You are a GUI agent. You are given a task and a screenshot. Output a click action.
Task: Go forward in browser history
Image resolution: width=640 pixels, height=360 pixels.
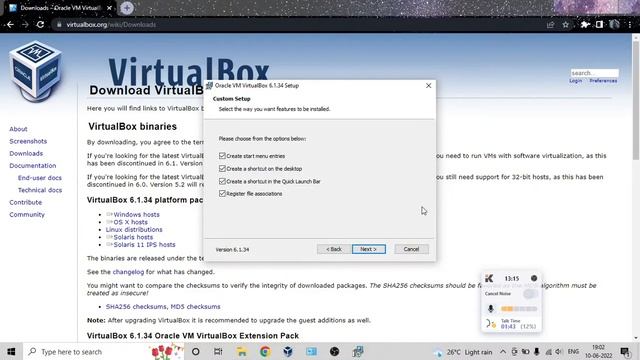(25, 24)
